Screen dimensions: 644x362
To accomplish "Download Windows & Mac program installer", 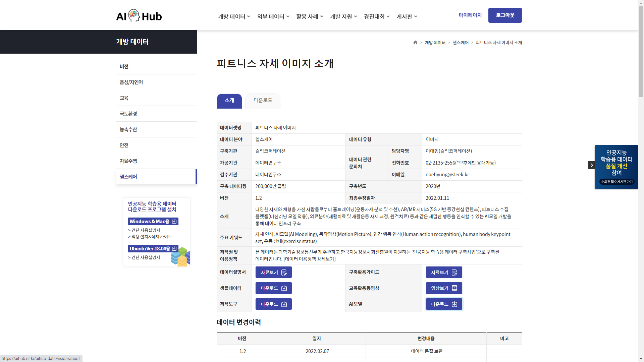I will 153,222.
